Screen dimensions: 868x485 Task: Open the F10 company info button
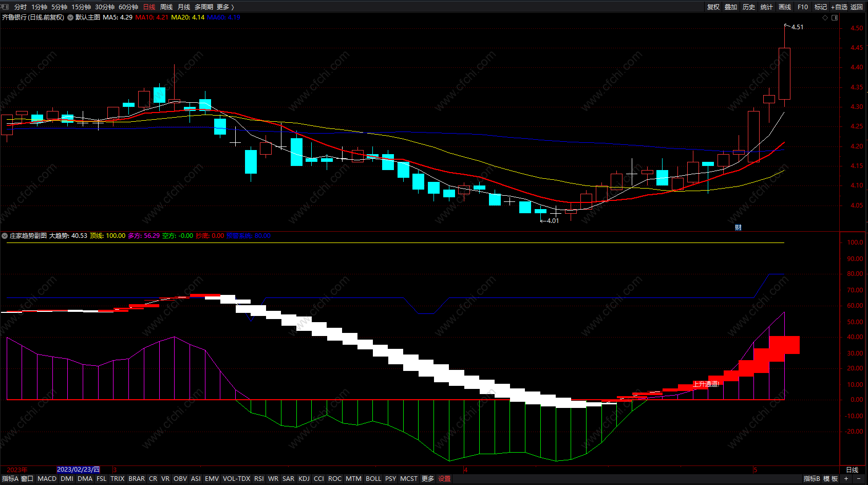[803, 7]
